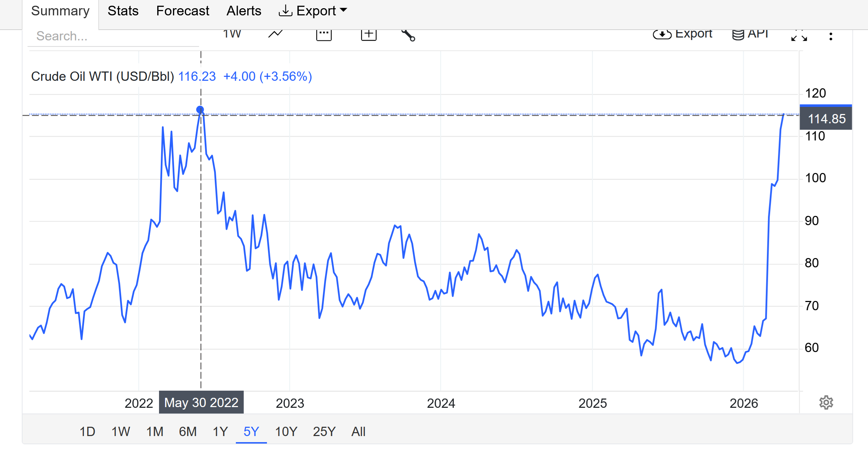Open chart settings gear icon
Viewport: 868px width, 470px height.
click(x=826, y=402)
